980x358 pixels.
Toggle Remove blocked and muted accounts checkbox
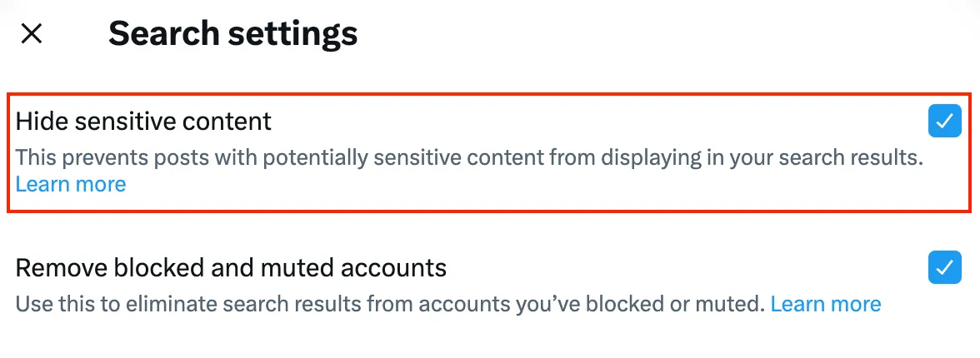(x=944, y=268)
